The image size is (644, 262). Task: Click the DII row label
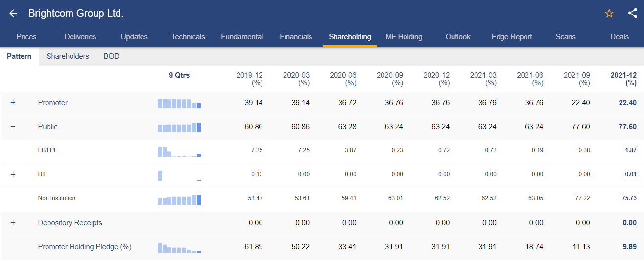click(x=42, y=174)
